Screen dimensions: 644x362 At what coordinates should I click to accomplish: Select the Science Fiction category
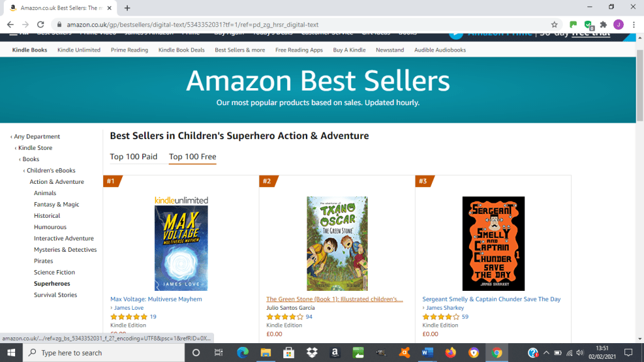tap(54, 273)
